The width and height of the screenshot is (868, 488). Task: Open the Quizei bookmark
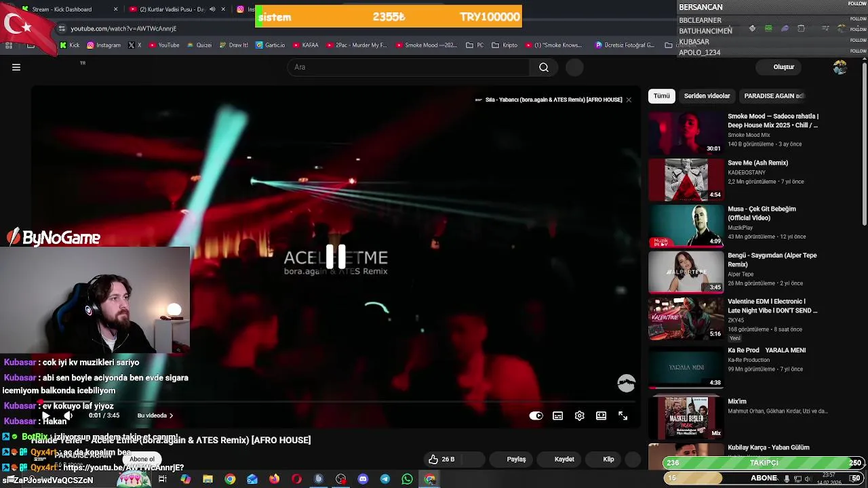pyautogui.click(x=199, y=45)
